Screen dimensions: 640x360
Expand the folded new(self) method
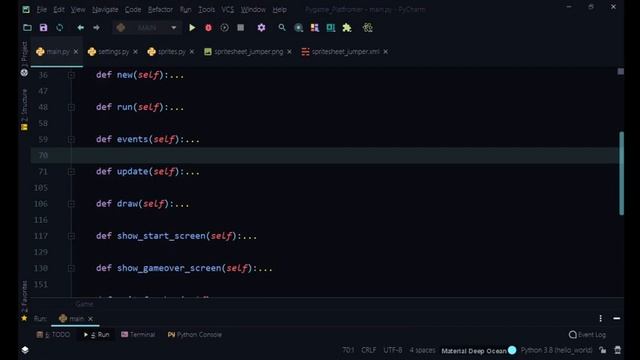pos(71,75)
